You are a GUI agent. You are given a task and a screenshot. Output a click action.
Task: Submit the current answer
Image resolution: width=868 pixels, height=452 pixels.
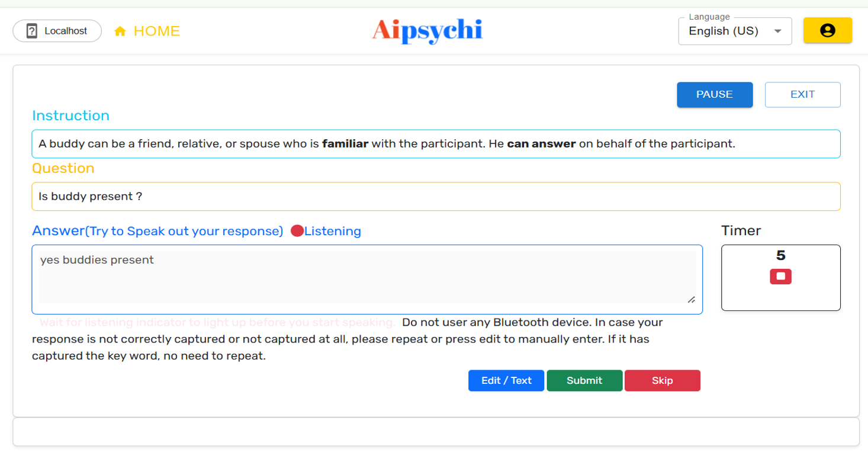coord(584,380)
